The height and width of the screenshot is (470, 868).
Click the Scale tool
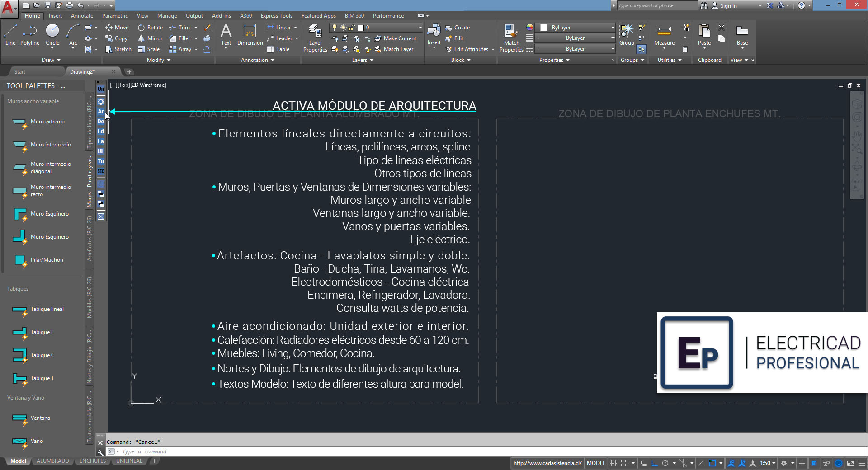tap(149, 49)
